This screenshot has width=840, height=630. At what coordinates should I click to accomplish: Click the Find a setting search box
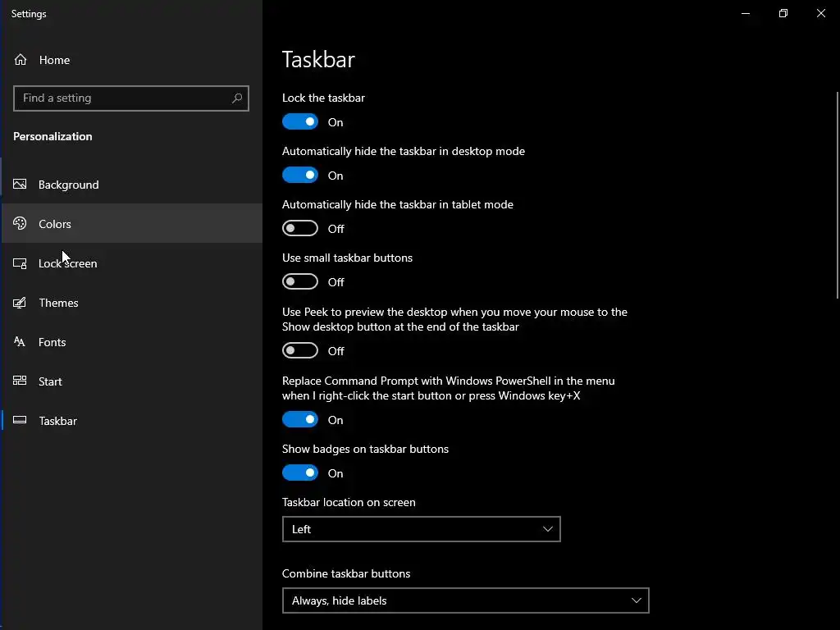pyautogui.click(x=123, y=98)
